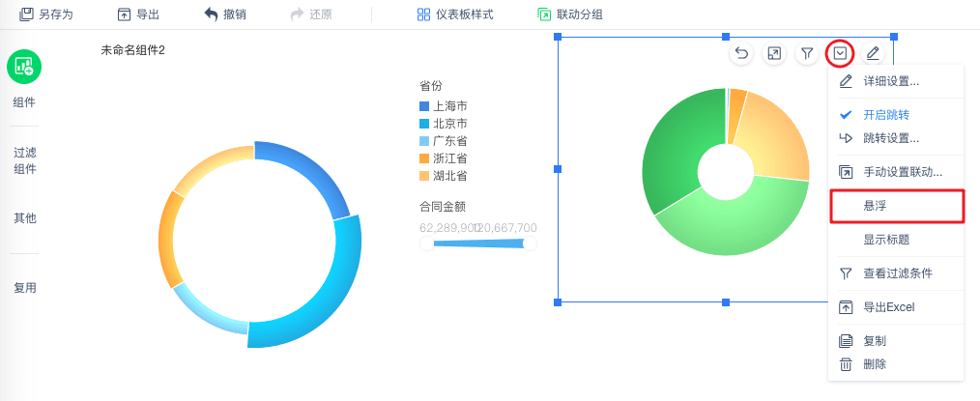
Task: Click the 广东省 legend entry
Action: click(x=444, y=141)
